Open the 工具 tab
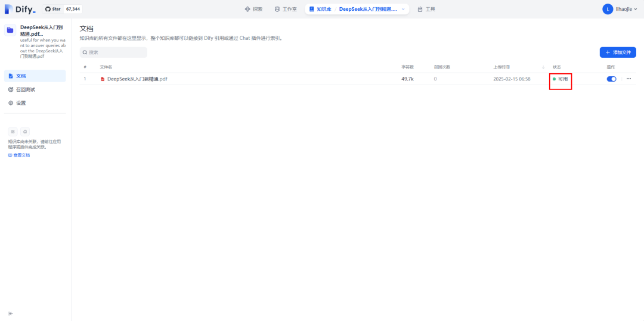 [x=426, y=9]
